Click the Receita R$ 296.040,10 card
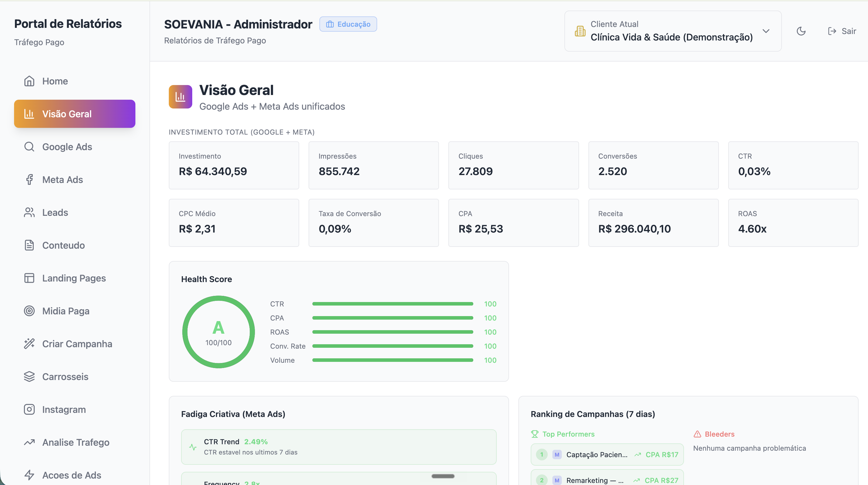Viewport: 868px width, 485px height. [653, 223]
